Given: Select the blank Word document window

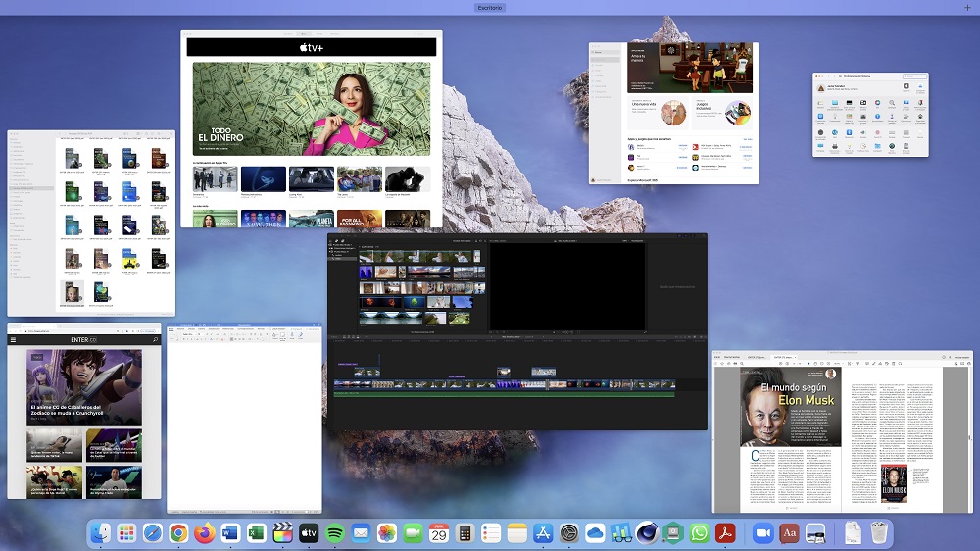Looking at the screenshot, I should (x=244, y=419).
